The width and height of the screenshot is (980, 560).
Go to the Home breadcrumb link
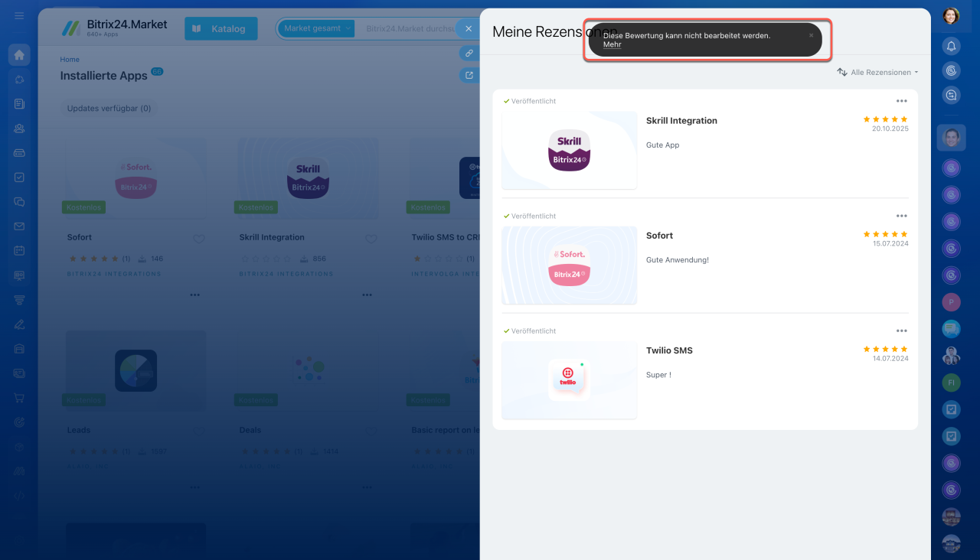pyautogui.click(x=70, y=60)
